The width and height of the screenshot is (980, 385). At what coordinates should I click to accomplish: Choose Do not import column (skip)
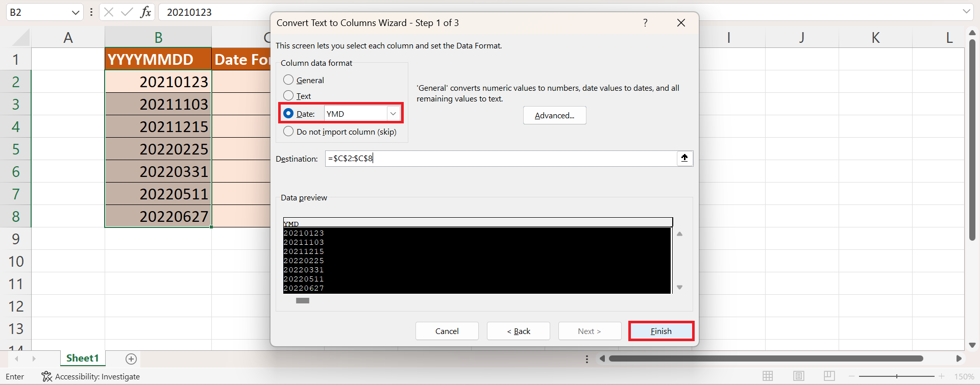(x=288, y=132)
